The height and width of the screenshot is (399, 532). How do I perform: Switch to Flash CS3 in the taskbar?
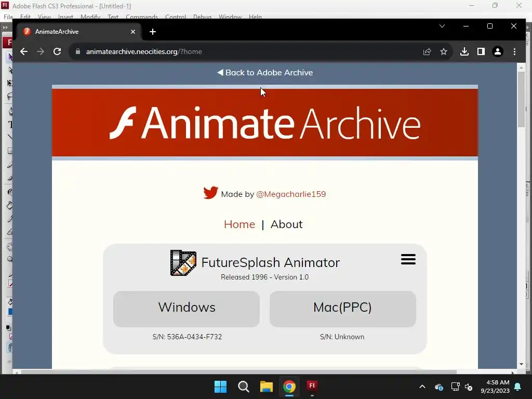pos(312,386)
